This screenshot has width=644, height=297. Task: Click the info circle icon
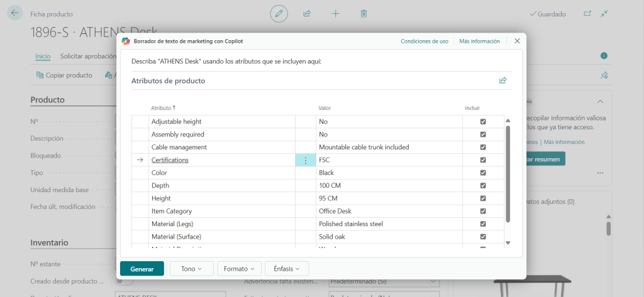[x=604, y=56]
